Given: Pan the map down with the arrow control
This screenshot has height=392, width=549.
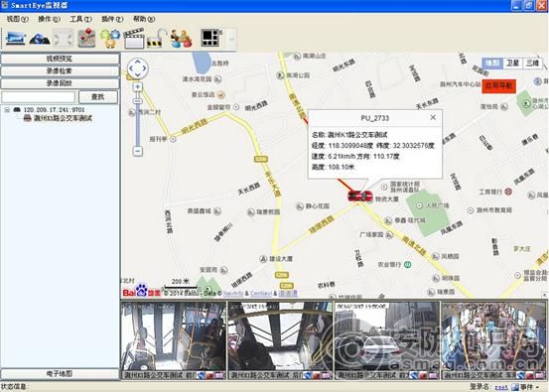Looking at the screenshot, I should (x=138, y=74).
